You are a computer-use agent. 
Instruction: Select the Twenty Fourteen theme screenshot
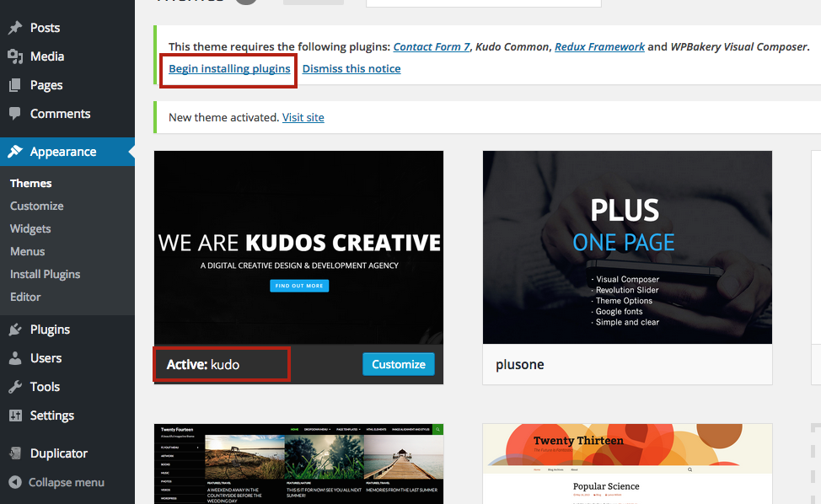point(298,464)
